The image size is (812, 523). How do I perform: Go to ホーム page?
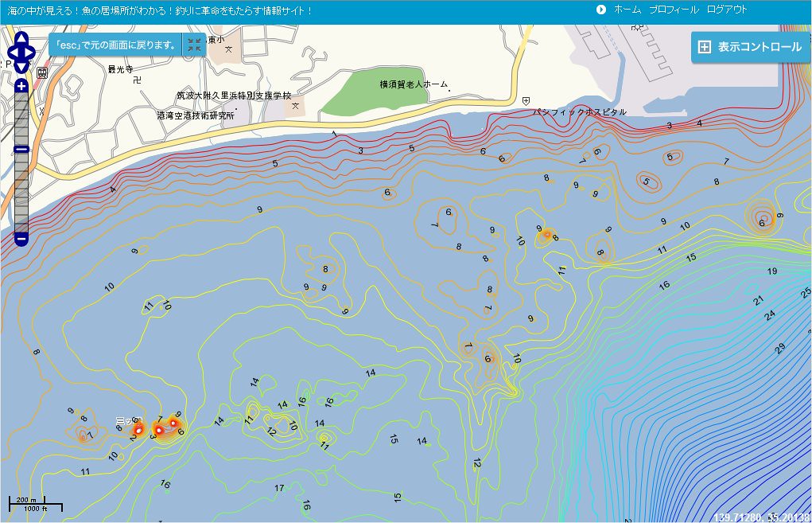coord(627,10)
